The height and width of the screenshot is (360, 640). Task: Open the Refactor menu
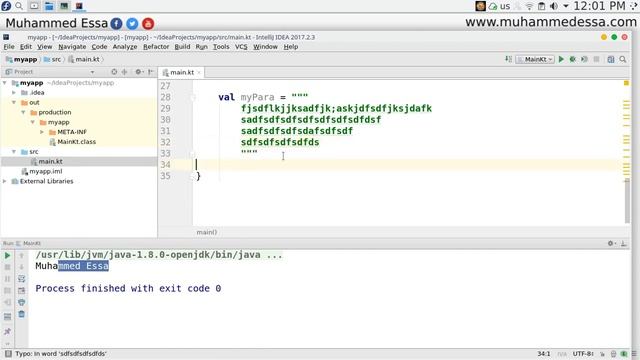(156, 47)
